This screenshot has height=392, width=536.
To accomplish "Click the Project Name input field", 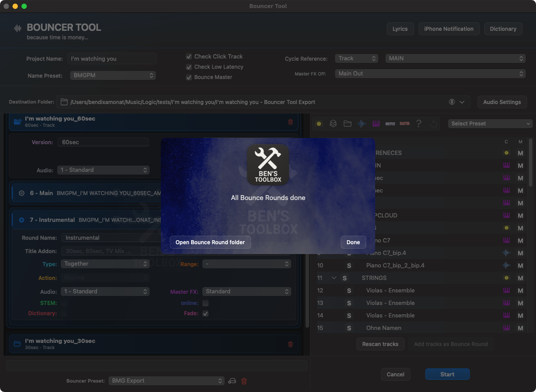I will point(112,58).
